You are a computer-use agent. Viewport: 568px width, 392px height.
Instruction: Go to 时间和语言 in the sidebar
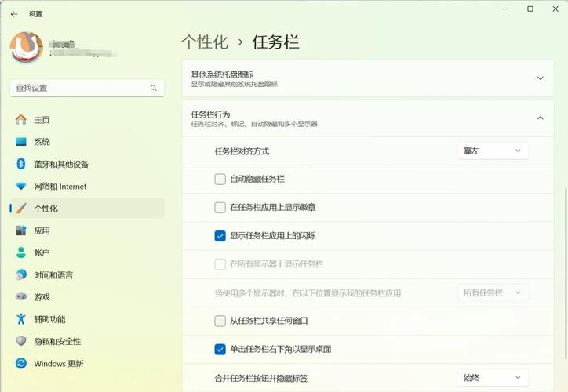click(53, 275)
